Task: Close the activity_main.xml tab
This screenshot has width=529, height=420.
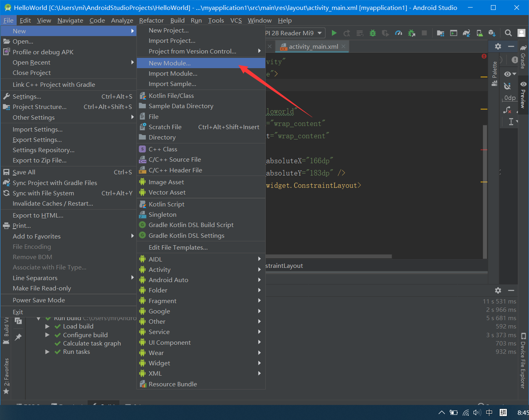Action: point(343,46)
